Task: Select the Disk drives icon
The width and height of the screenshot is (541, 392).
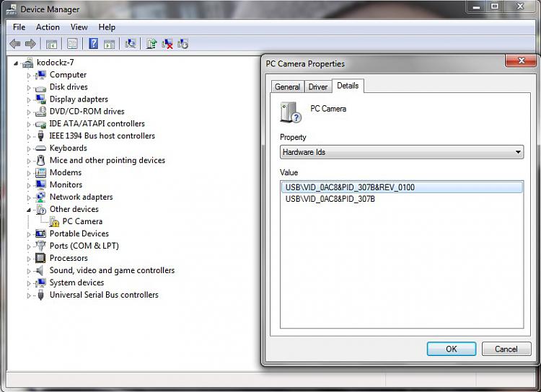Action: click(x=40, y=88)
